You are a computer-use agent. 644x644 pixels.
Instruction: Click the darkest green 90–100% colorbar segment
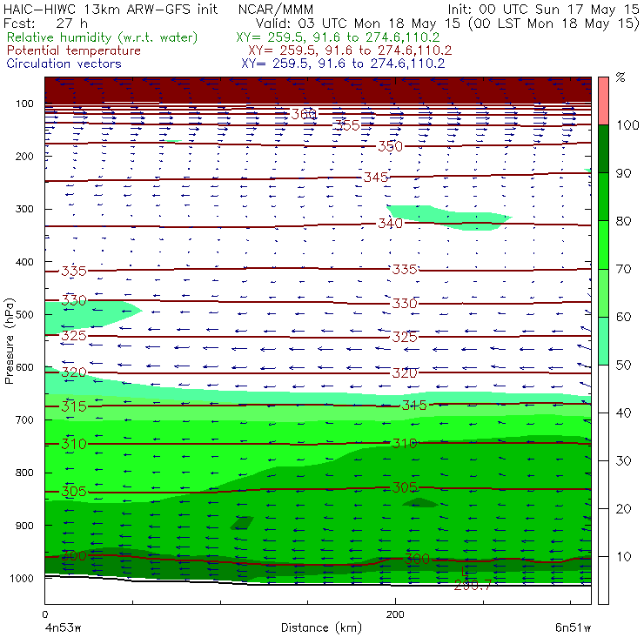pos(603,149)
